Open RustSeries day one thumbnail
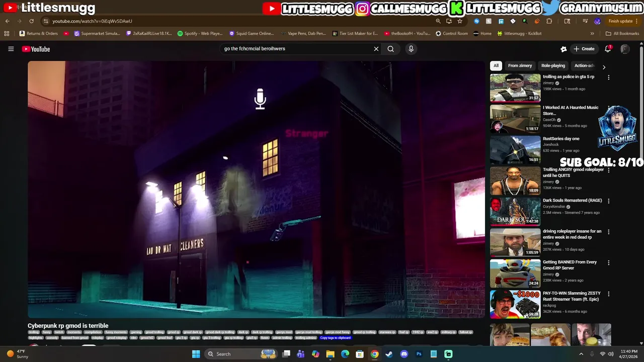This screenshot has width=644, height=362. click(x=515, y=150)
